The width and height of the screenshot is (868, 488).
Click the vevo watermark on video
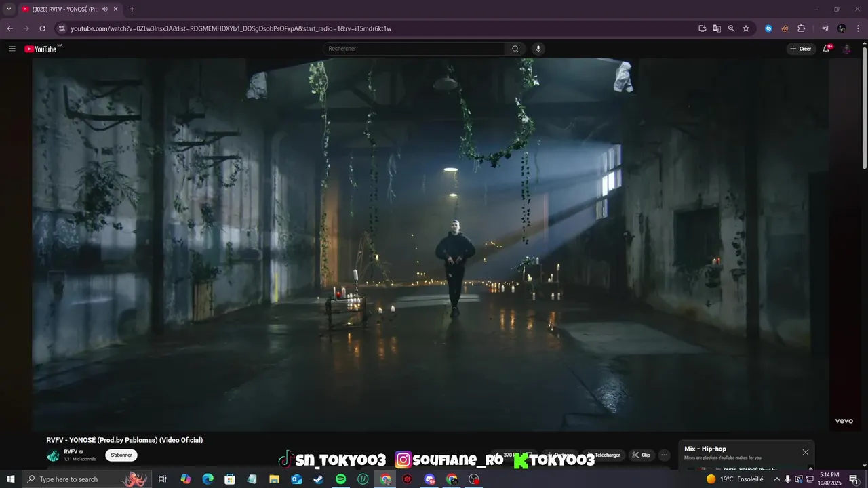(844, 421)
